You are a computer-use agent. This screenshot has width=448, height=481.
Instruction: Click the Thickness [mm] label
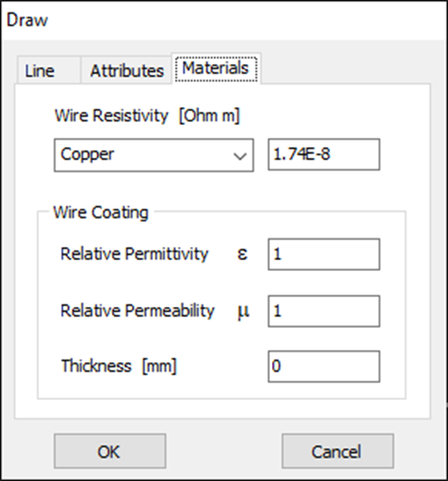tap(119, 366)
